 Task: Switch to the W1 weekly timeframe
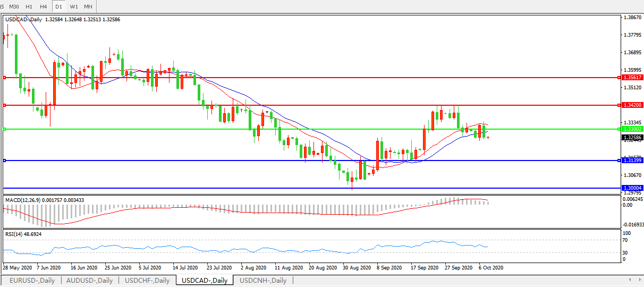click(74, 6)
